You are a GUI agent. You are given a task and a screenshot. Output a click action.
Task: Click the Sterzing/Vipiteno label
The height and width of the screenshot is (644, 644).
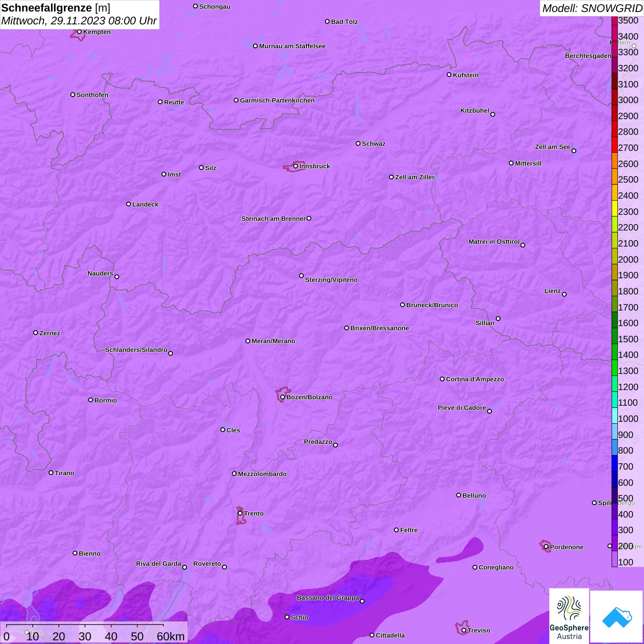coord(331,280)
